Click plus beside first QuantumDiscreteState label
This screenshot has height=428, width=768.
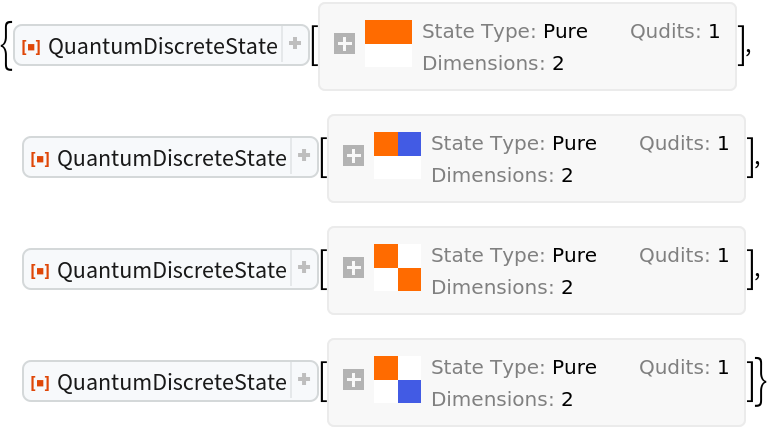point(295,44)
